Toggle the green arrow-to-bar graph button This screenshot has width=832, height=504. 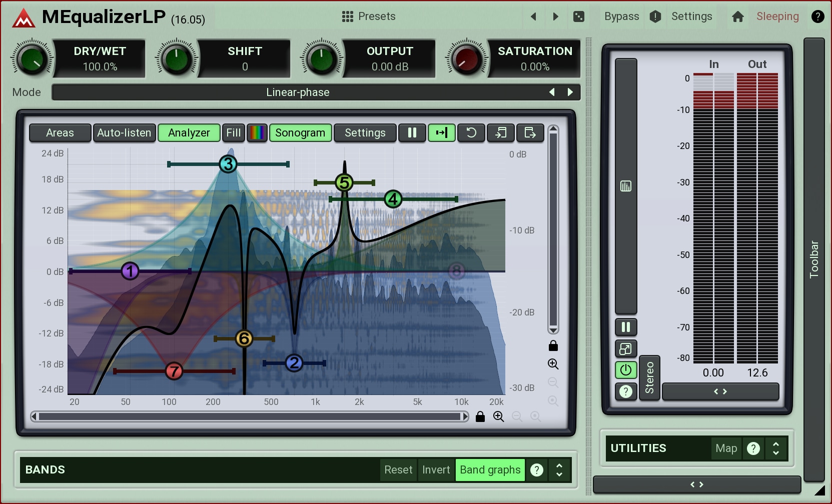442,132
